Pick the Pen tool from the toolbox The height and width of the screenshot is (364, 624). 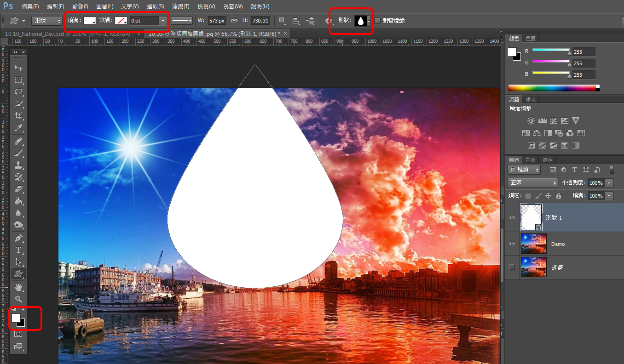point(18,238)
